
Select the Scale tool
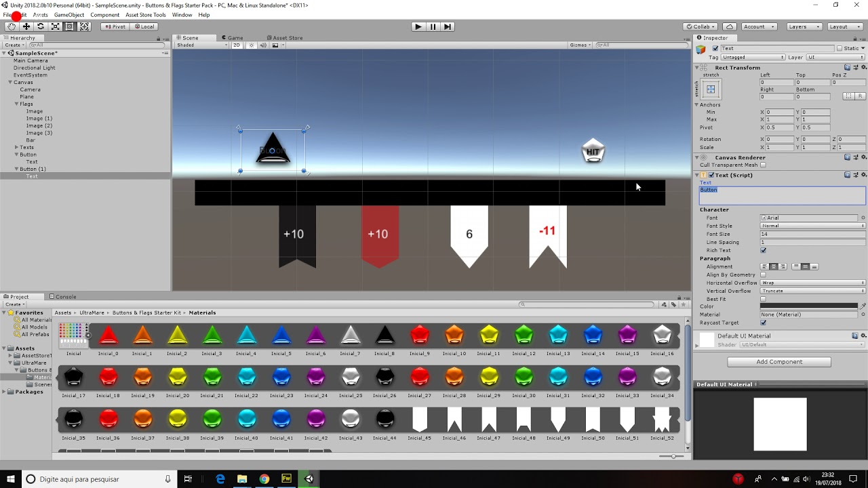point(55,26)
